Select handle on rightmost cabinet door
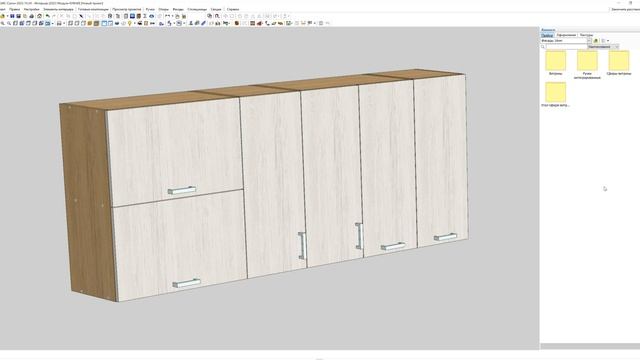Image resolution: width=640 pixels, height=360 pixels. [445, 237]
